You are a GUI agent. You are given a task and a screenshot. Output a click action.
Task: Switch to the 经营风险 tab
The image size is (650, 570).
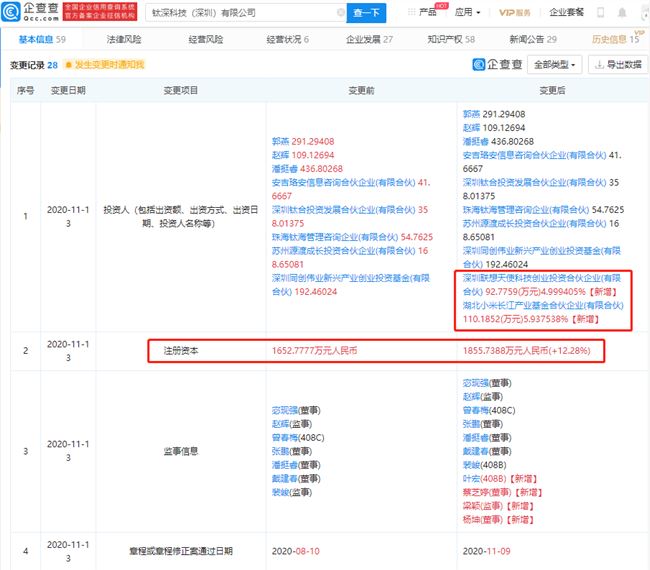coord(206,39)
